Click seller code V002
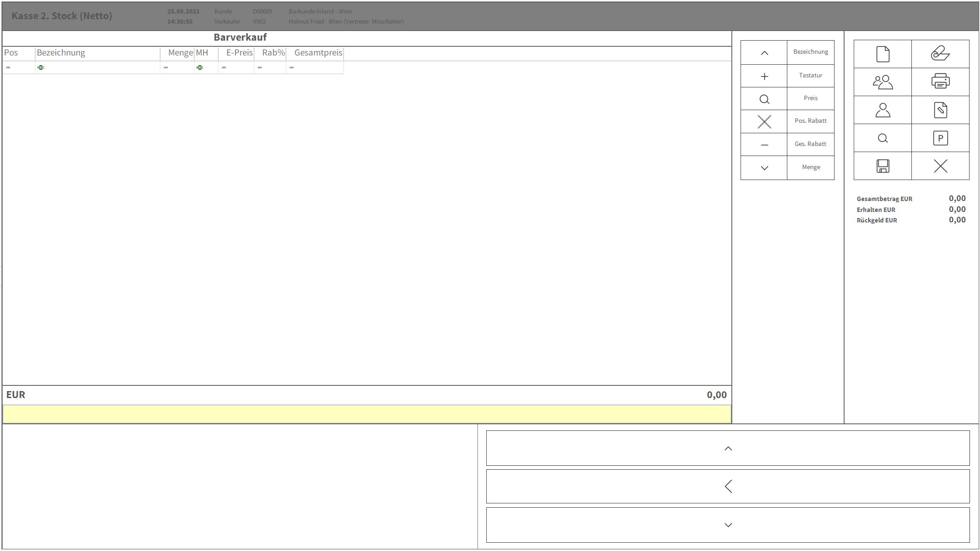This screenshot has width=980, height=551. [259, 21]
